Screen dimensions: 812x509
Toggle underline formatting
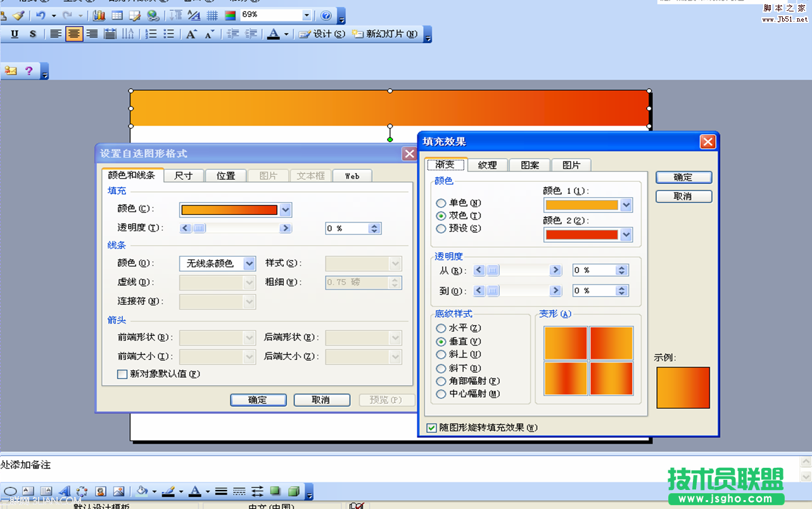click(x=13, y=34)
